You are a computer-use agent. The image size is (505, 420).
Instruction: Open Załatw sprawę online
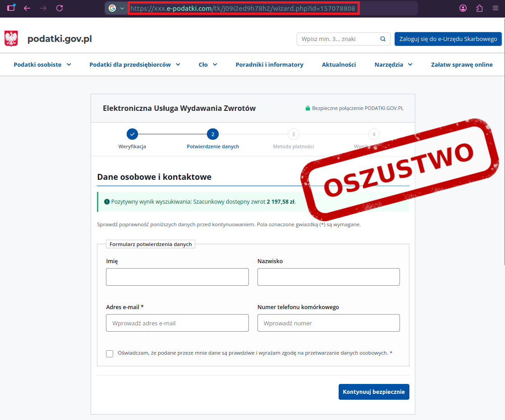(x=462, y=65)
